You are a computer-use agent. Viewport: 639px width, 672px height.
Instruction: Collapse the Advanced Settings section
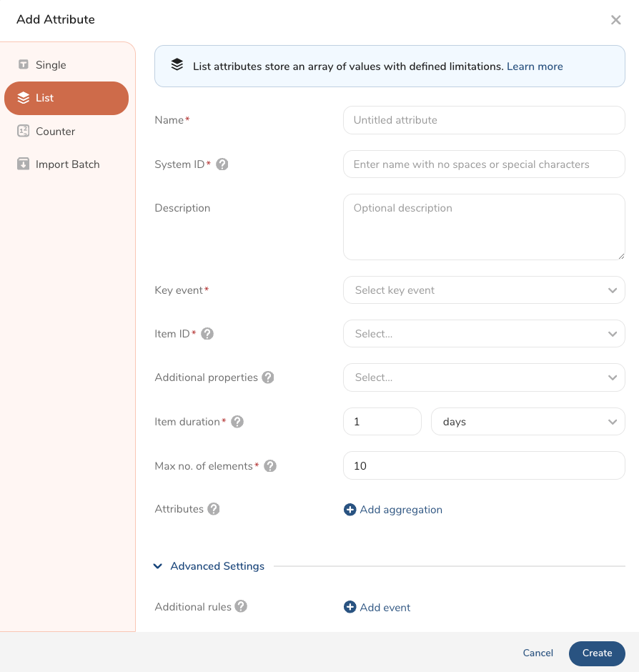(x=209, y=566)
